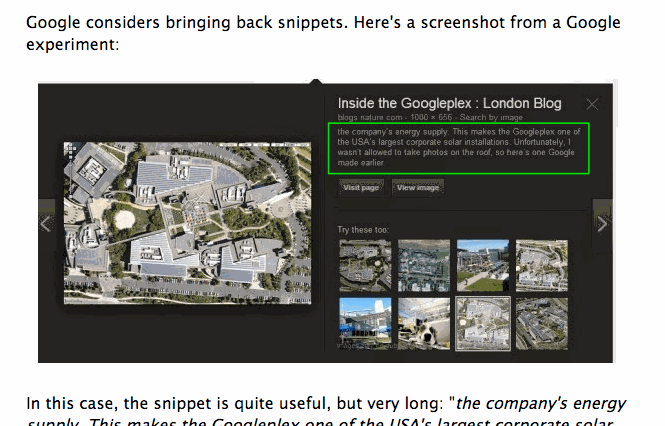Click the 'In this case, the snippet' paragraph

pos(326,410)
